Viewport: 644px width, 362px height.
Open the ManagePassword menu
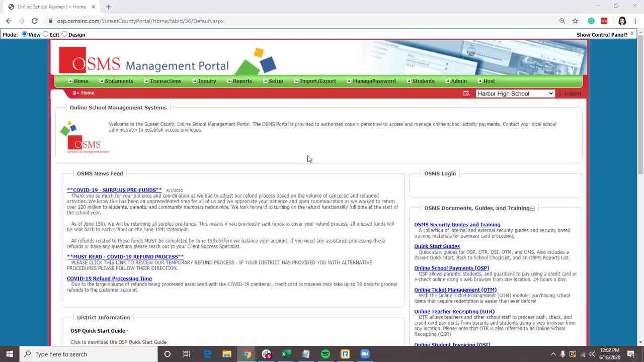pyautogui.click(x=374, y=81)
